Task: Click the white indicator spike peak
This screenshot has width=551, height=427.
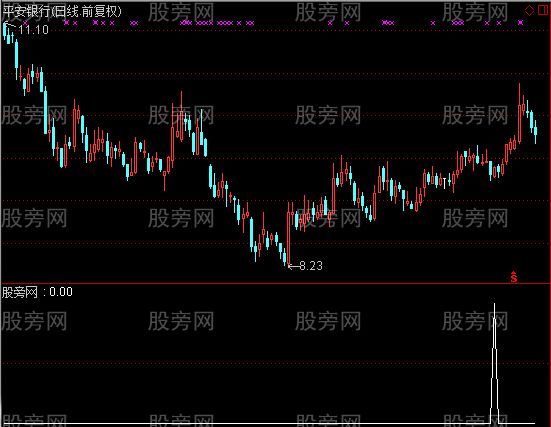Action: pos(494,304)
